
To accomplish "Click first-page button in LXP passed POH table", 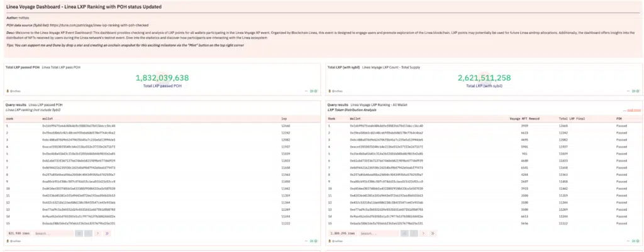I will [x=79, y=233].
